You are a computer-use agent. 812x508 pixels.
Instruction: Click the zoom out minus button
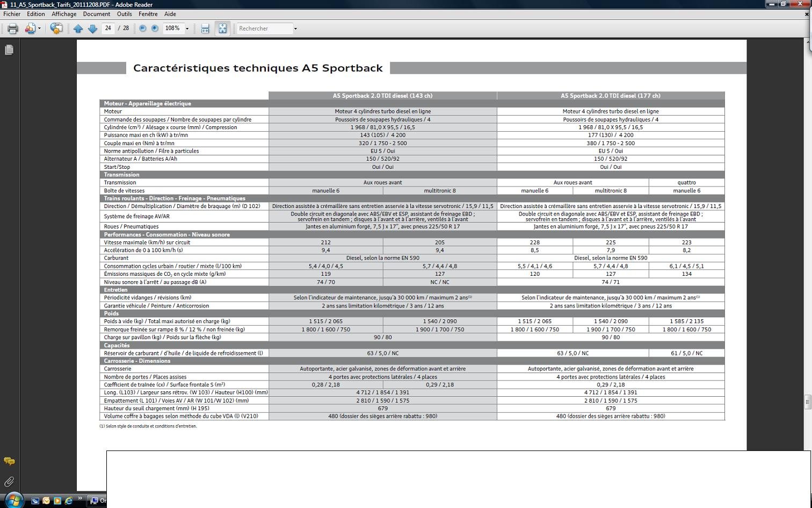143,28
